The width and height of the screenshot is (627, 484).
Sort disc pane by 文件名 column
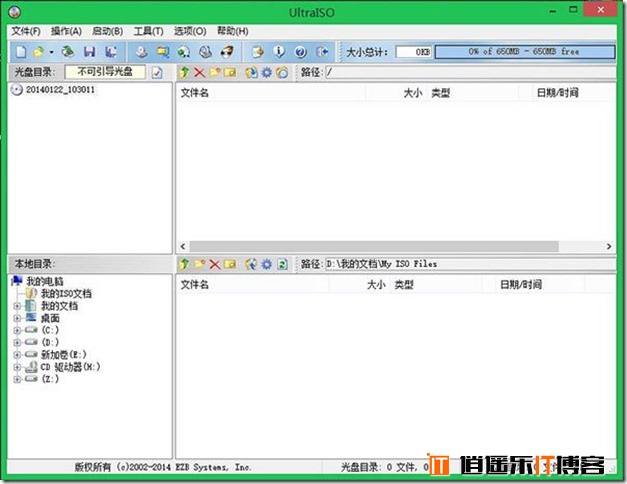[x=194, y=93]
